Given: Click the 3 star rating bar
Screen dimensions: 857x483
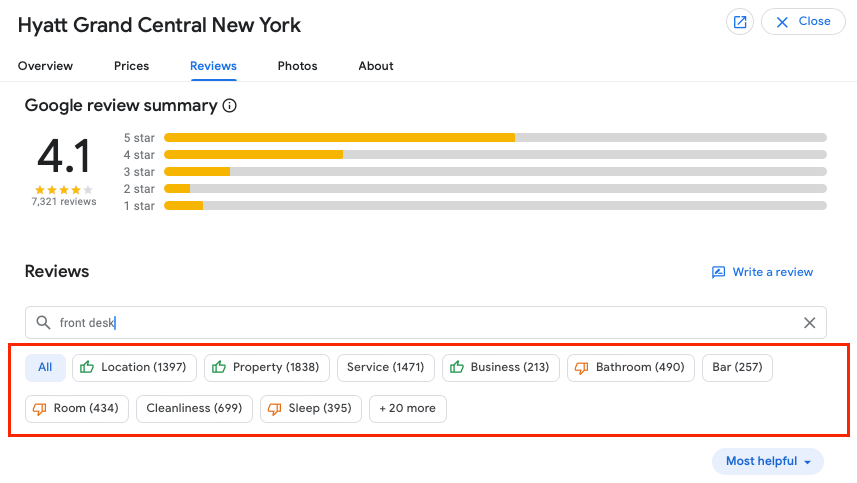Looking at the screenshot, I should [x=495, y=172].
